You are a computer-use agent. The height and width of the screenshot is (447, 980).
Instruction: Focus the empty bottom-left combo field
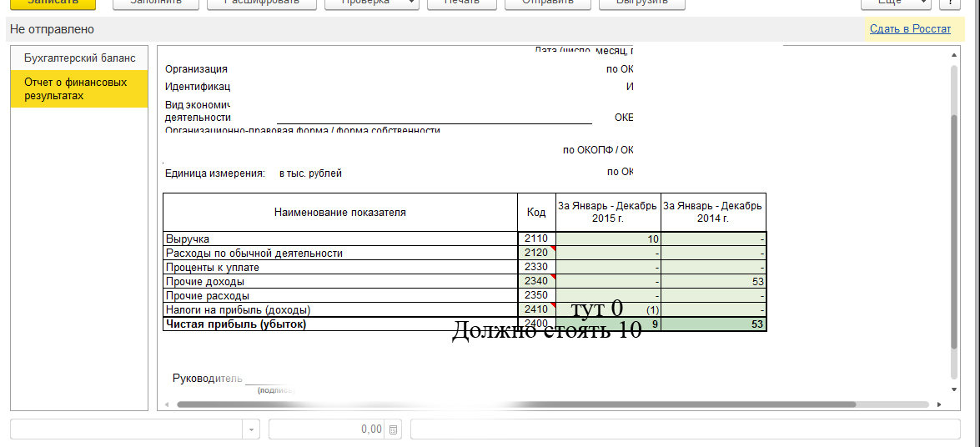127,429
